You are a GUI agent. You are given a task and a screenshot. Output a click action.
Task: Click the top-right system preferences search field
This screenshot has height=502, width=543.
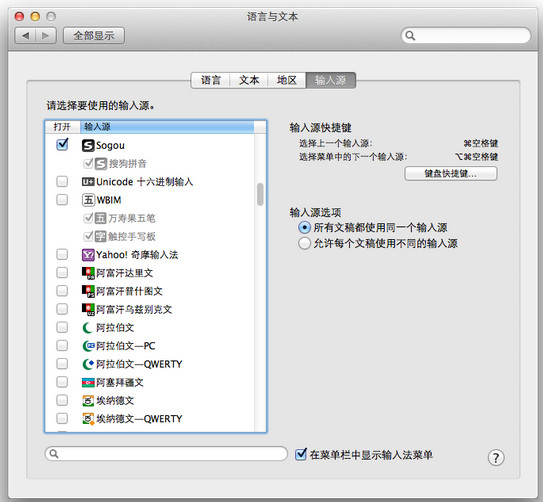click(466, 35)
